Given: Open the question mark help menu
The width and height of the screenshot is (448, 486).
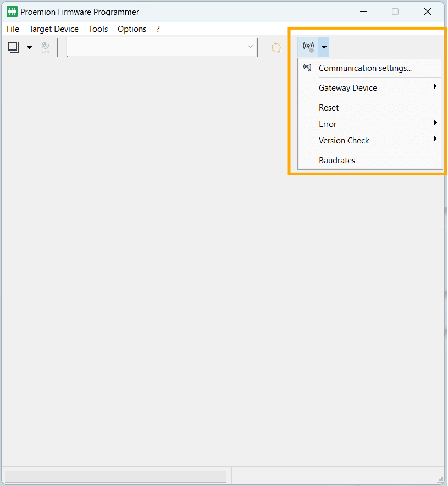Looking at the screenshot, I should pyautogui.click(x=158, y=29).
